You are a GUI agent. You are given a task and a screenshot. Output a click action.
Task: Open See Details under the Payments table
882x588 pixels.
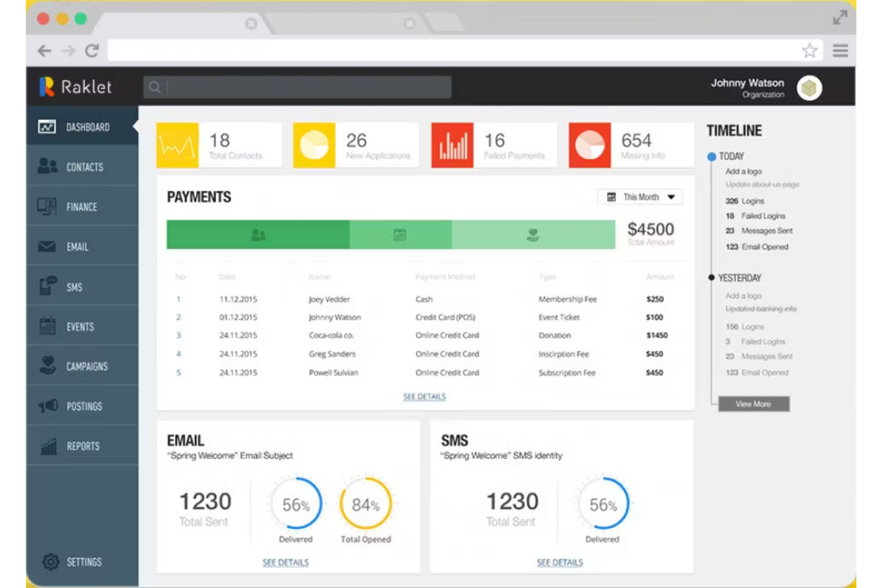424,396
